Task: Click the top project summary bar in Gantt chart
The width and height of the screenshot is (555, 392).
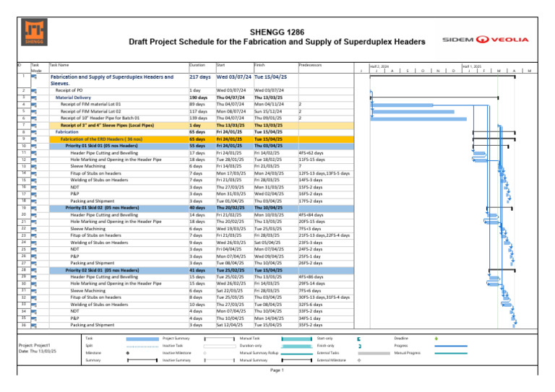Action: tap(442, 77)
